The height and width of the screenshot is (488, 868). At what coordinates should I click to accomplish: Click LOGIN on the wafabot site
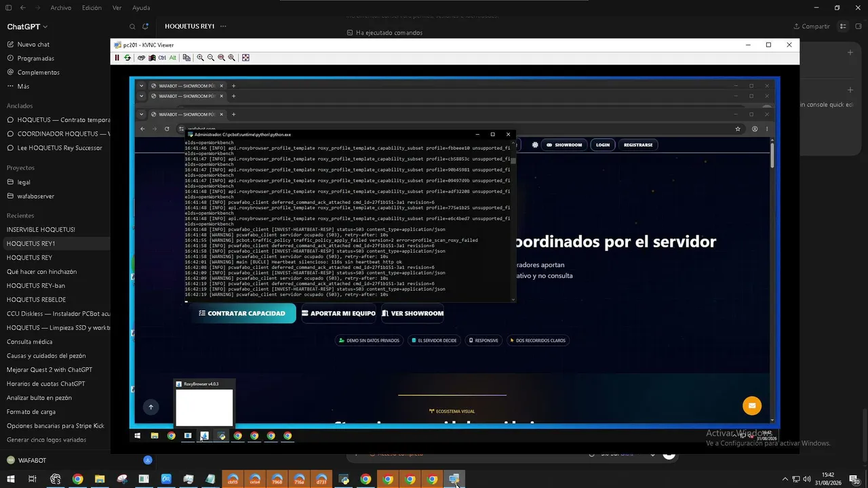coord(602,144)
